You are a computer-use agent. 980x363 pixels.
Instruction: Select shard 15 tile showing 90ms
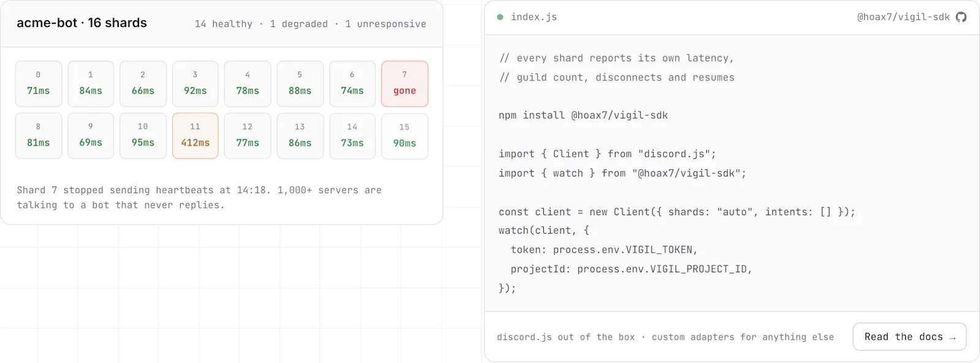(x=405, y=136)
